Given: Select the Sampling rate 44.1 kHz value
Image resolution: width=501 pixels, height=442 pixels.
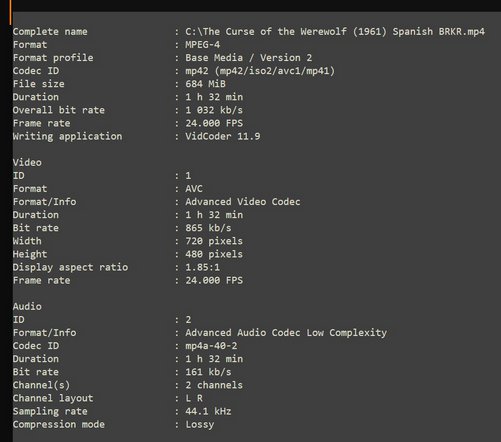Looking at the screenshot, I should click(x=208, y=411).
